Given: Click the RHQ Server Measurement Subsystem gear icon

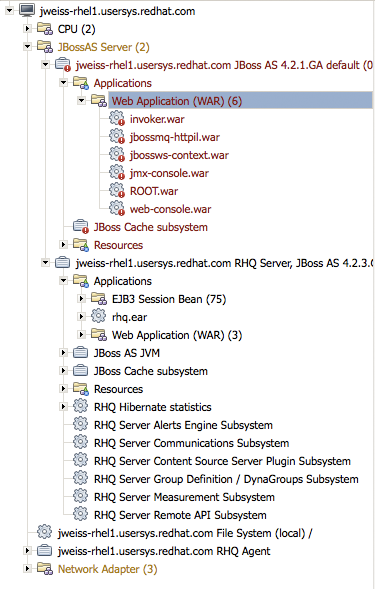Looking at the screenshot, I should pyautogui.click(x=80, y=497).
